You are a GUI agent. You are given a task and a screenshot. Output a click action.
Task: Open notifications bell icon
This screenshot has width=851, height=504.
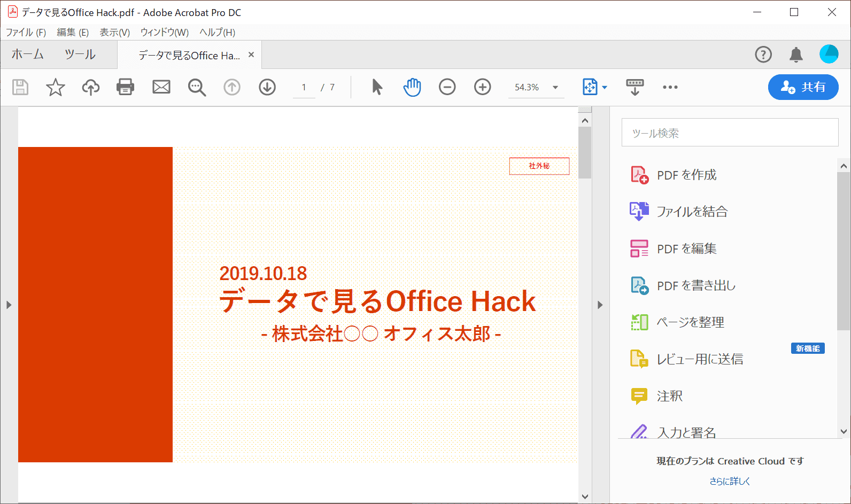[796, 55]
